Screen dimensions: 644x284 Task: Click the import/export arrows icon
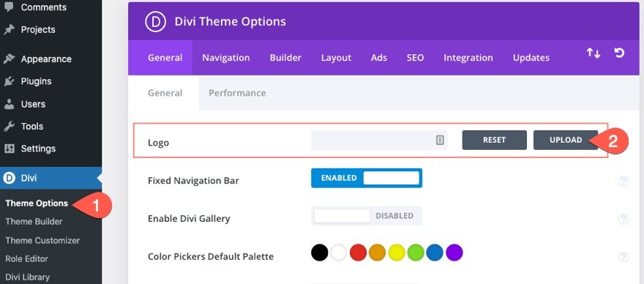593,53
